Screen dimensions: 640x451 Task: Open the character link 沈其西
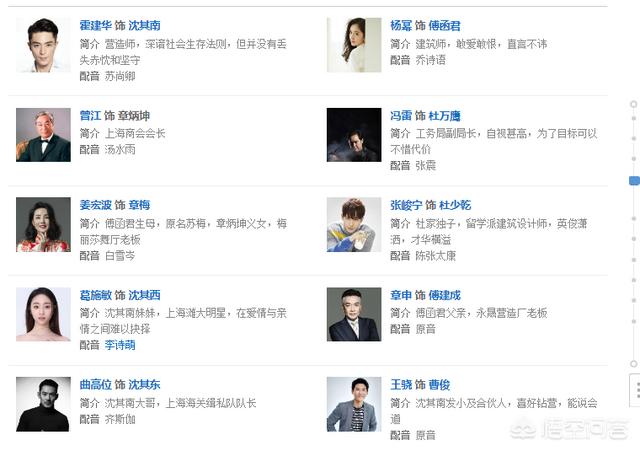[144, 295]
